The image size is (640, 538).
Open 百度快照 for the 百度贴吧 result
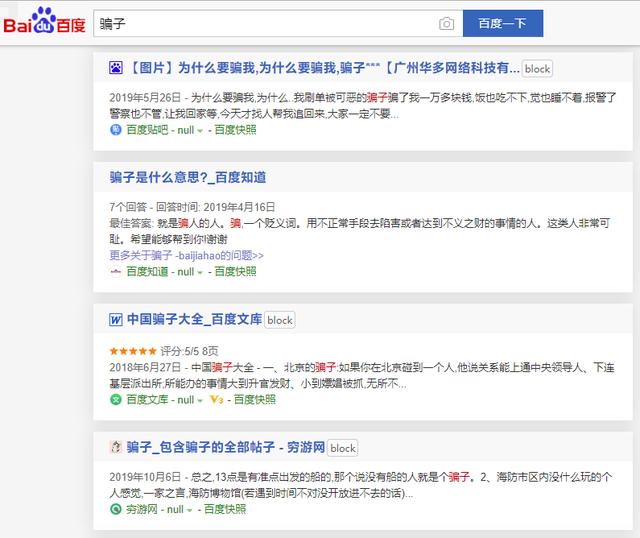click(236, 130)
